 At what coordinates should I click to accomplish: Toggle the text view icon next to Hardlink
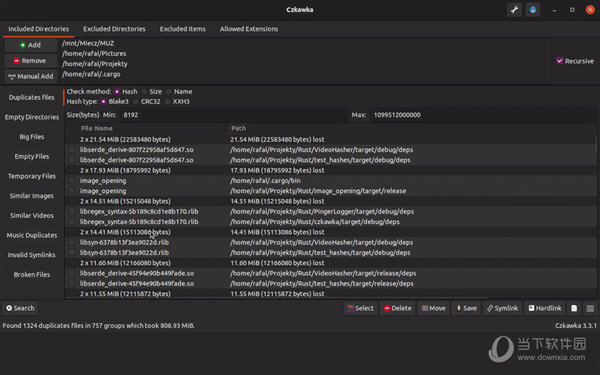tap(574, 308)
